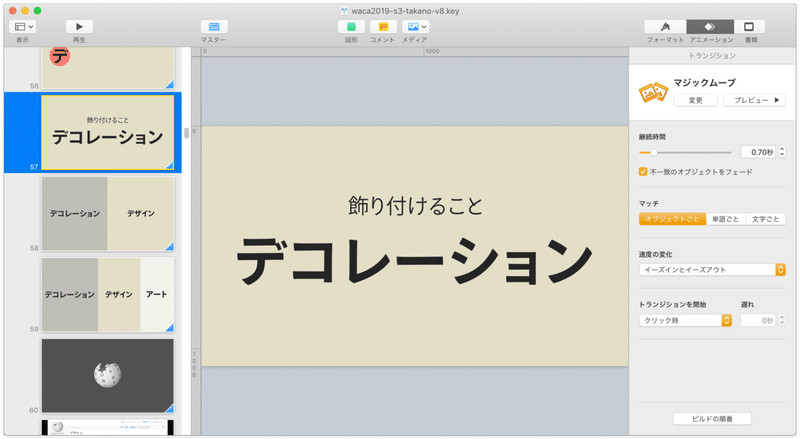Click the vertical ruler
Image resolution: width=800 pixels, height=439 pixels.
point(195,245)
